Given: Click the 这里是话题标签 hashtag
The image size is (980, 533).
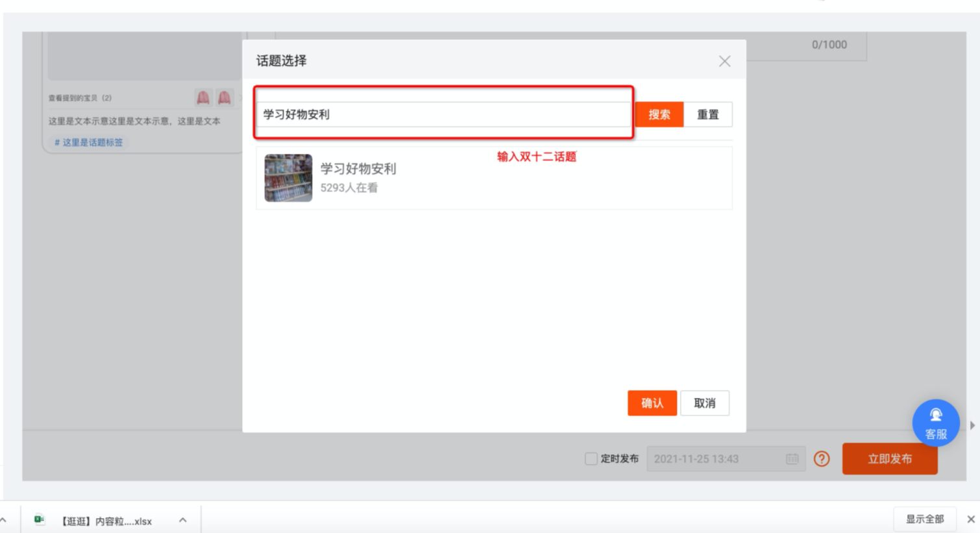Looking at the screenshot, I should tap(88, 142).
